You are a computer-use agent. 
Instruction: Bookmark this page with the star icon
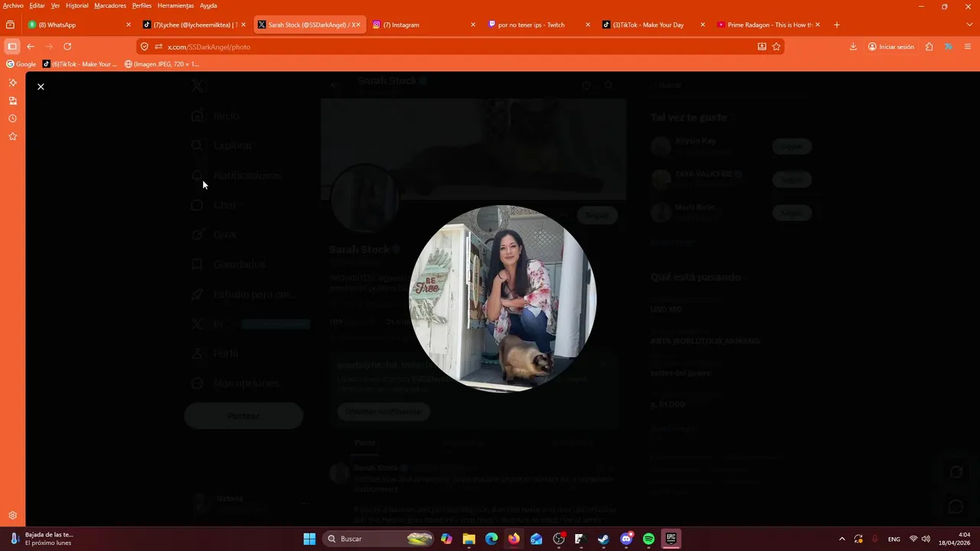[776, 47]
